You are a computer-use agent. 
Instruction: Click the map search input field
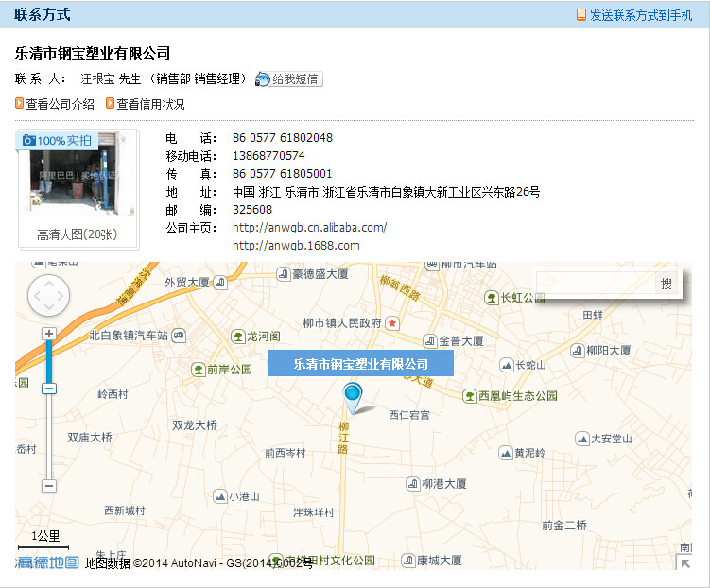(x=595, y=283)
